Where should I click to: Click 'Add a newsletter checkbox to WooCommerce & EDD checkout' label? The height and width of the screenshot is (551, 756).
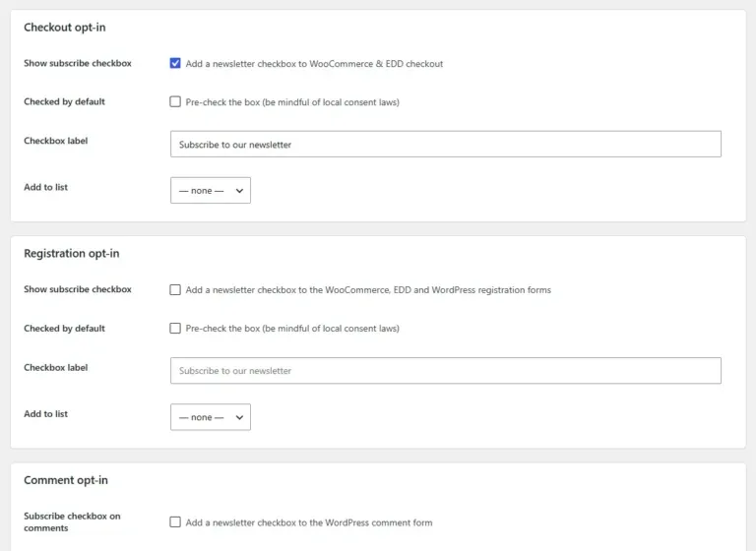(x=314, y=64)
